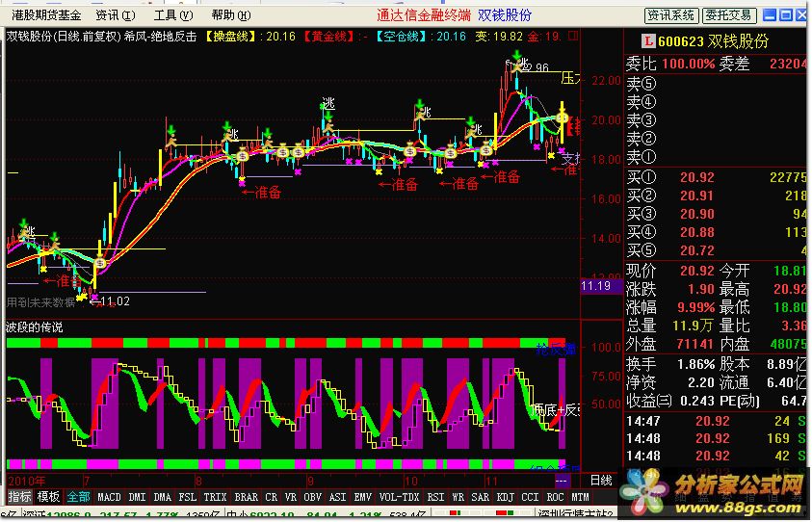Click the 通达信金融终端 title text

coord(423,15)
